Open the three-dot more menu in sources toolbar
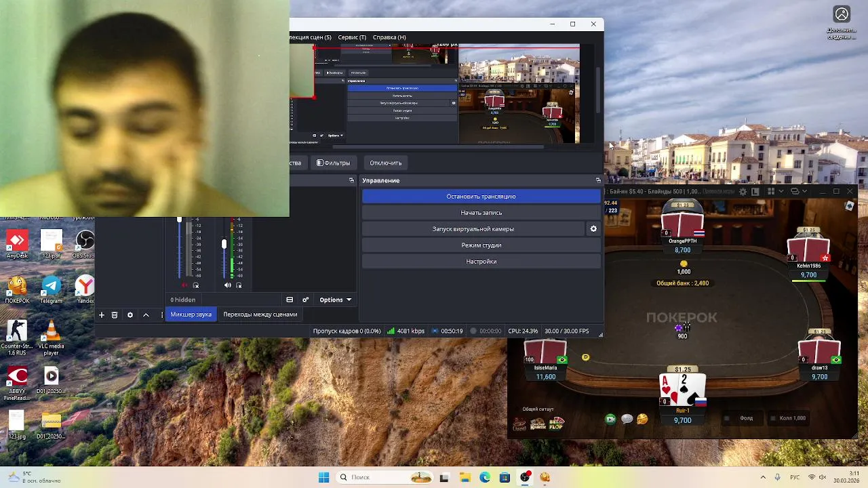Screen dimensions: 868x488 point(161,314)
